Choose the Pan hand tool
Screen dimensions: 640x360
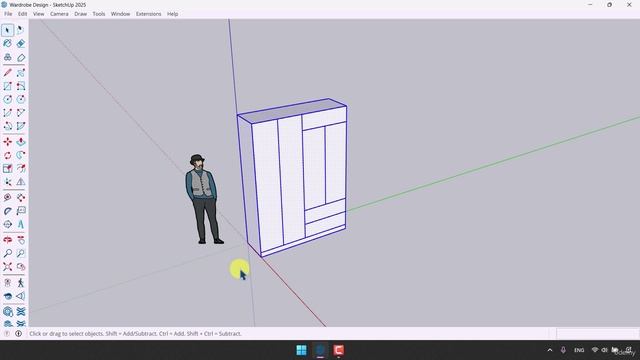click(x=20, y=240)
